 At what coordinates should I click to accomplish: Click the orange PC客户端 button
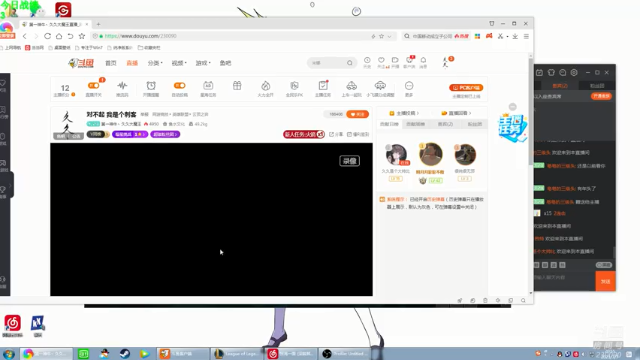466,87
